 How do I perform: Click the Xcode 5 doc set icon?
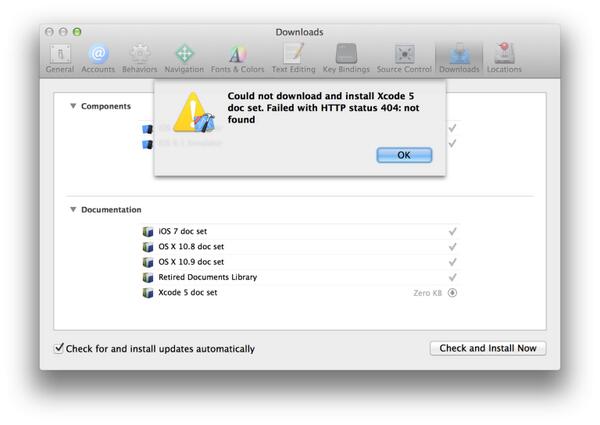[148, 293]
